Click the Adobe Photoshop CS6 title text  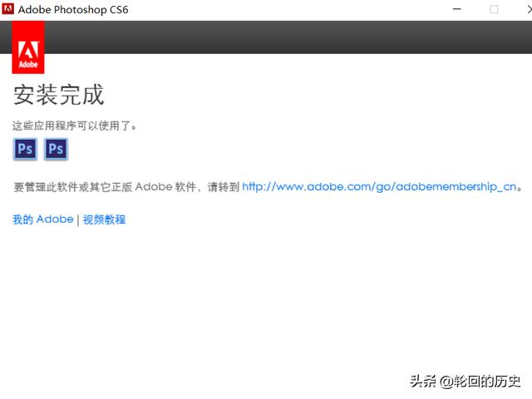(74, 9)
